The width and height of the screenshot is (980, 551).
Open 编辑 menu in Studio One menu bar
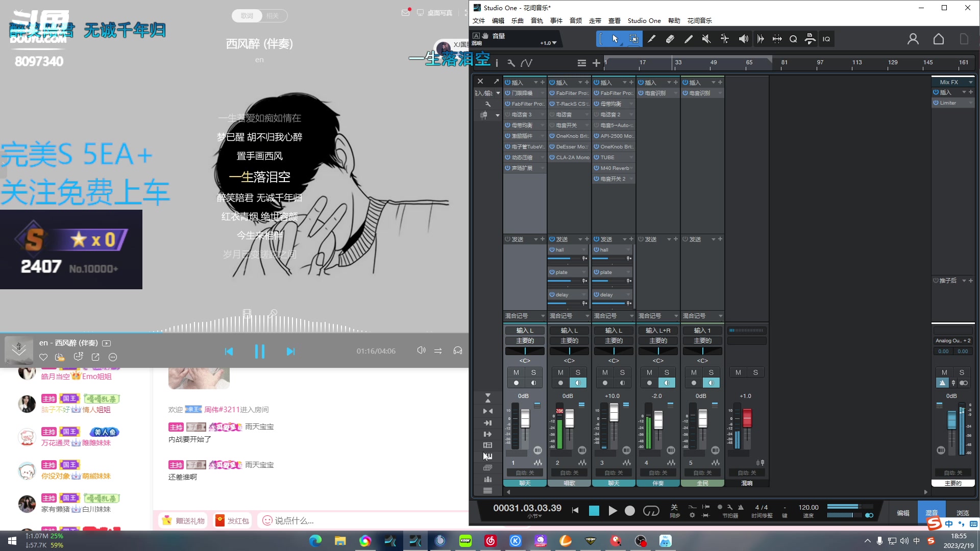[498, 21]
